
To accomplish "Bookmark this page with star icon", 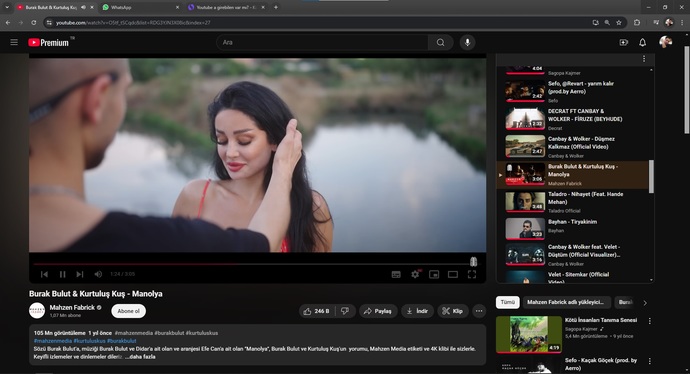I will pyautogui.click(x=619, y=22).
